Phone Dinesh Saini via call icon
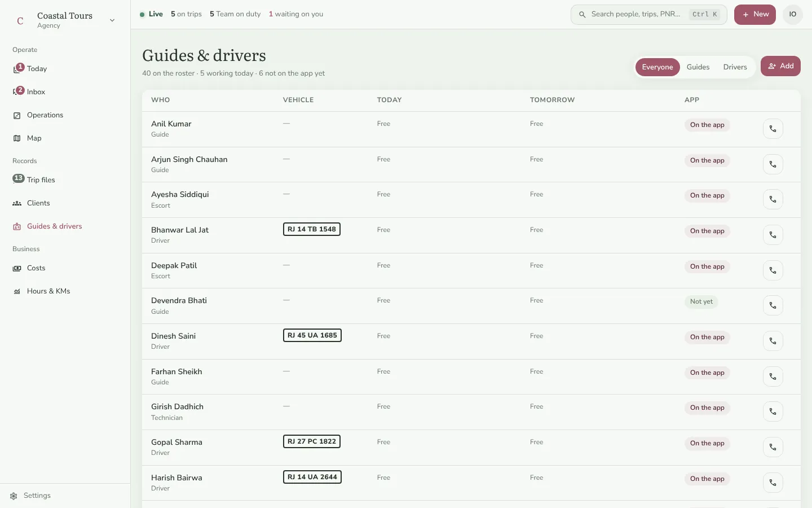 click(773, 341)
